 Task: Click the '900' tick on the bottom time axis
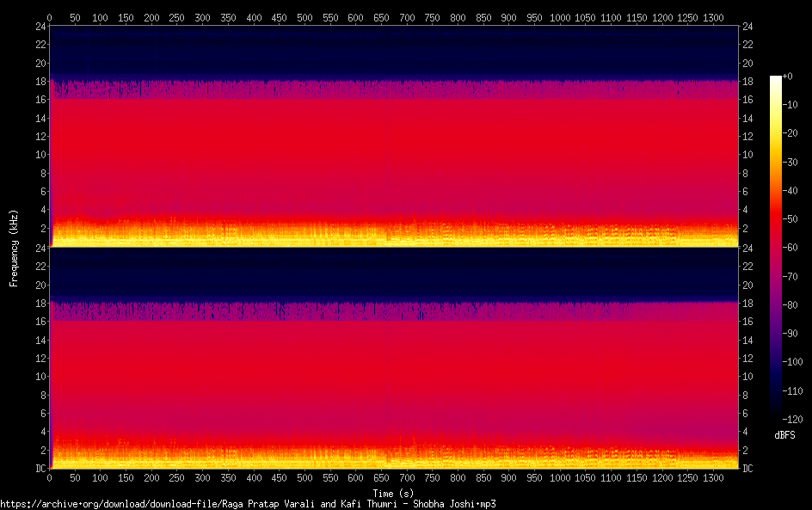508,478
